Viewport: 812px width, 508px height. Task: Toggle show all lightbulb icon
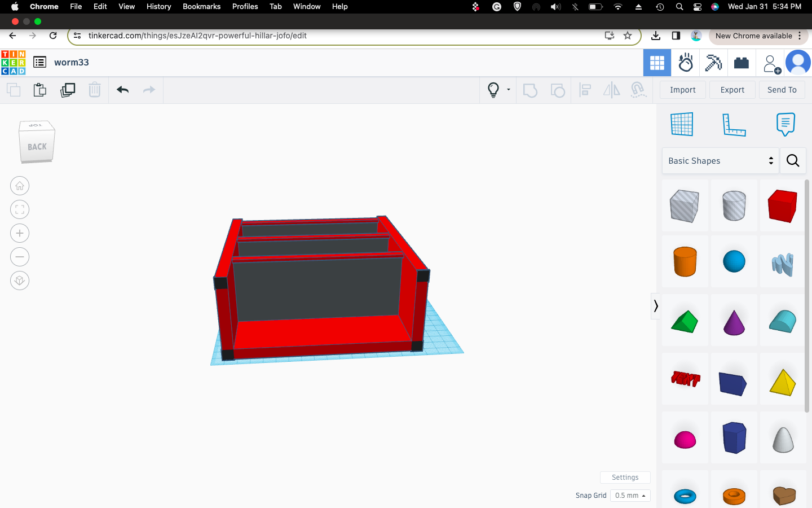[493, 90]
